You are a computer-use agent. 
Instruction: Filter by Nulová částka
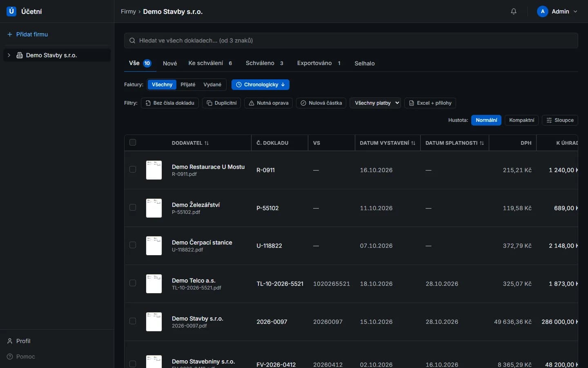click(321, 103)
